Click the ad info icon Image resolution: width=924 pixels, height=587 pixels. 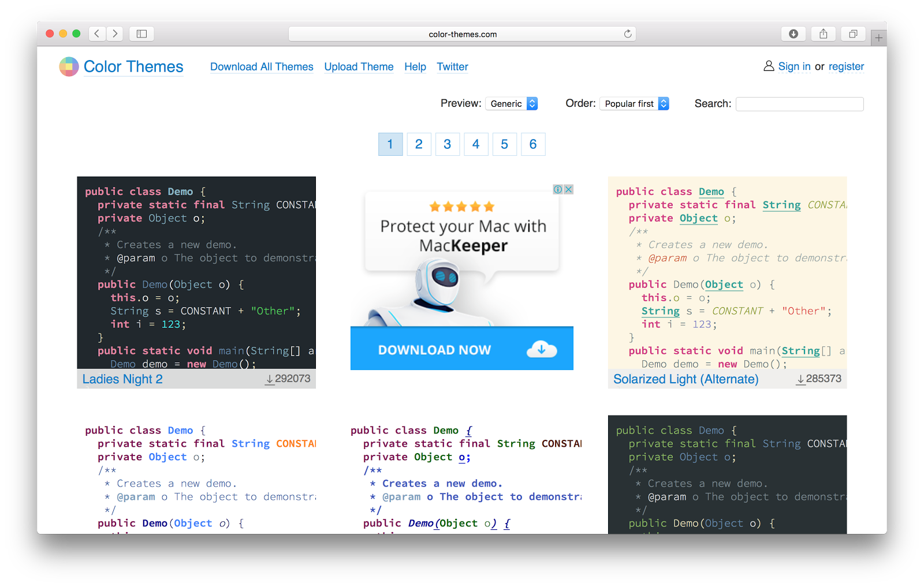tap(558, 189)
